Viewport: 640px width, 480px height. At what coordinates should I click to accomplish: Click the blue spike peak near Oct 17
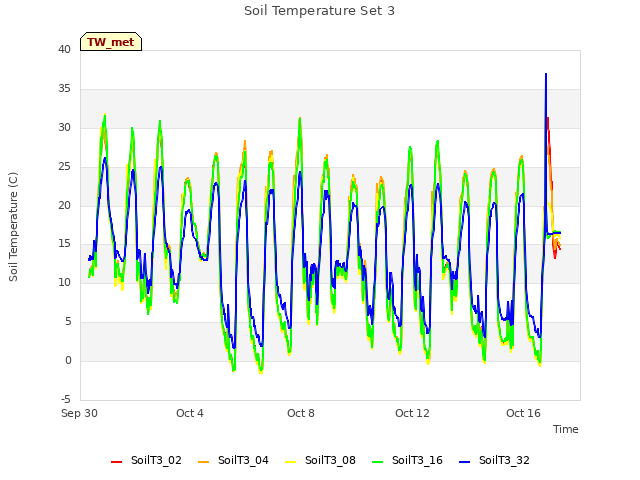pyautogui.click(x=546, y=75)
